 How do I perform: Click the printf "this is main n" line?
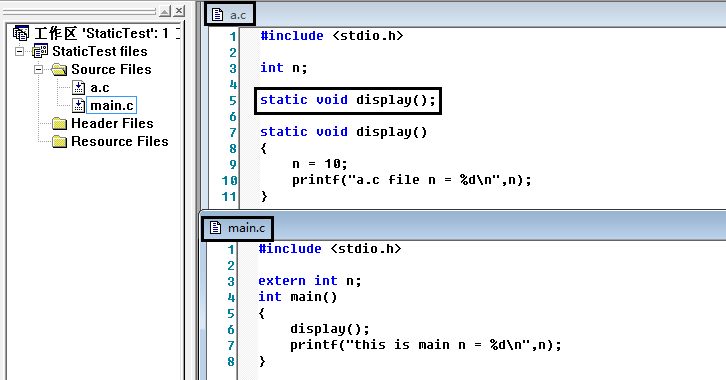click(x=426, y=345)
